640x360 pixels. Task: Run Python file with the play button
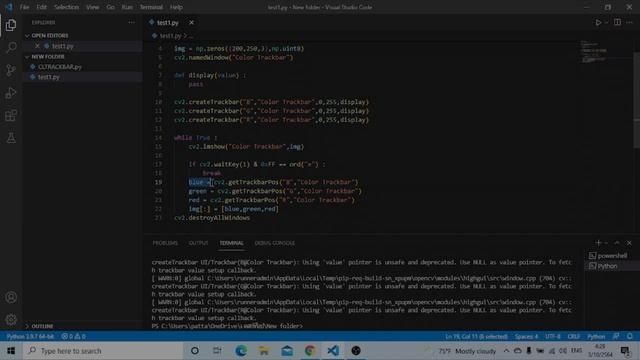tap(598, 22)
